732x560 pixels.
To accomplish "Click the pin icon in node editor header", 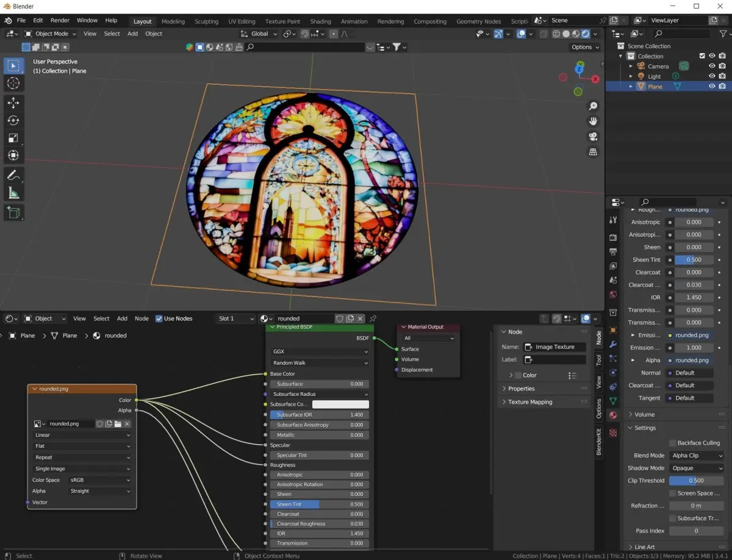I will (373, 318).
